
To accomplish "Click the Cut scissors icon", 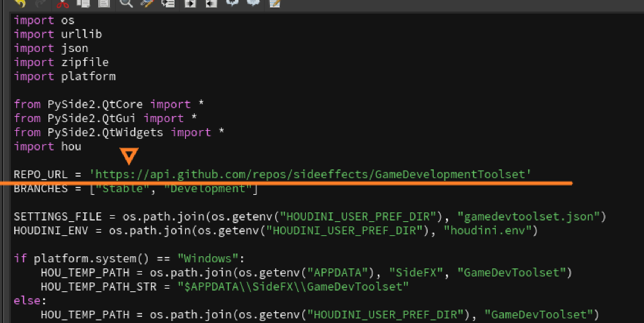I will (x=63, y=3).
